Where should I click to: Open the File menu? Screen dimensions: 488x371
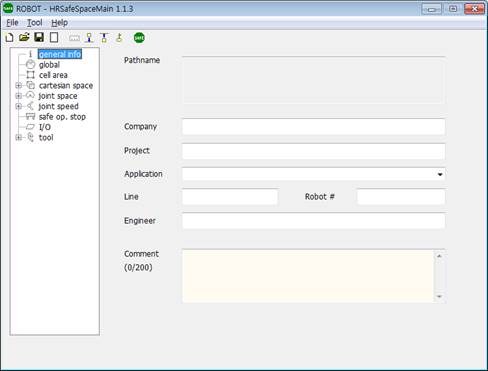[x=12, y=23]
